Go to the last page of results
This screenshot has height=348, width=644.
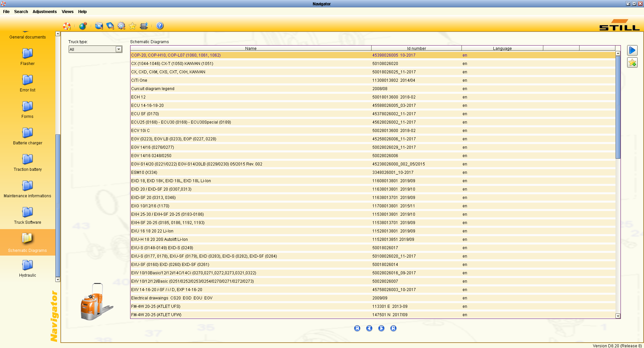[393, 328]
